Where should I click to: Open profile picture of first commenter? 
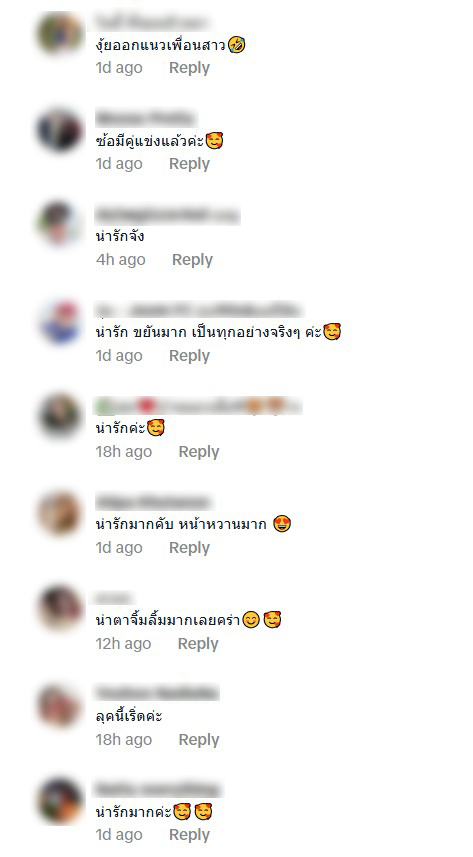tap(60, 34)
